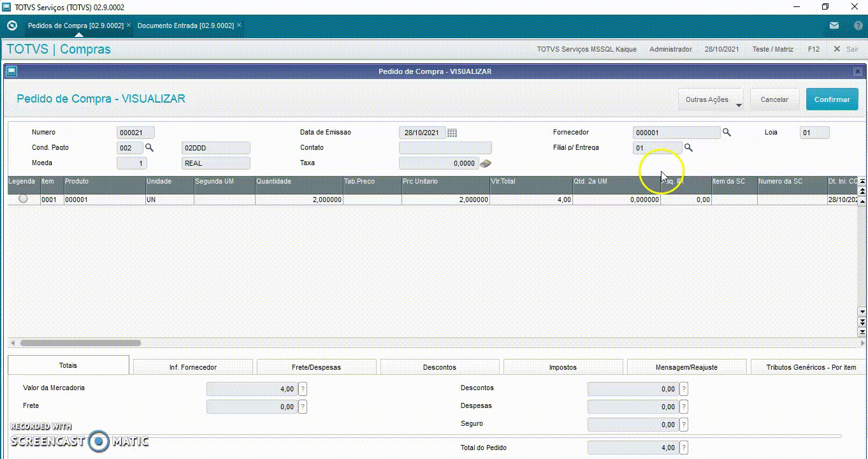Click the Loja field
The height and width of the screenshot is (459, 868).
814,133
